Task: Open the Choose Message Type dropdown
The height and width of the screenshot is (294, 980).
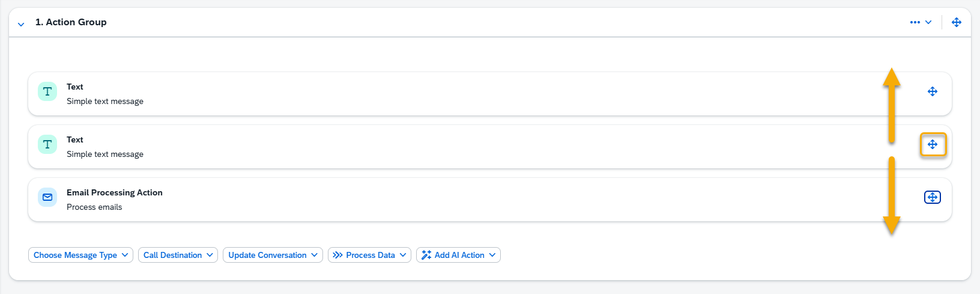Action: point(81,255)
